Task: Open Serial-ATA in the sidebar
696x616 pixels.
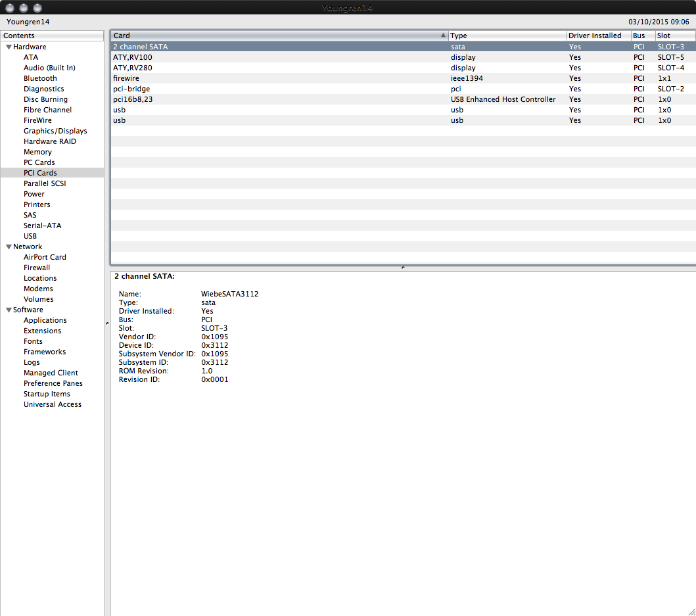Action: click(x=42, y=226)
